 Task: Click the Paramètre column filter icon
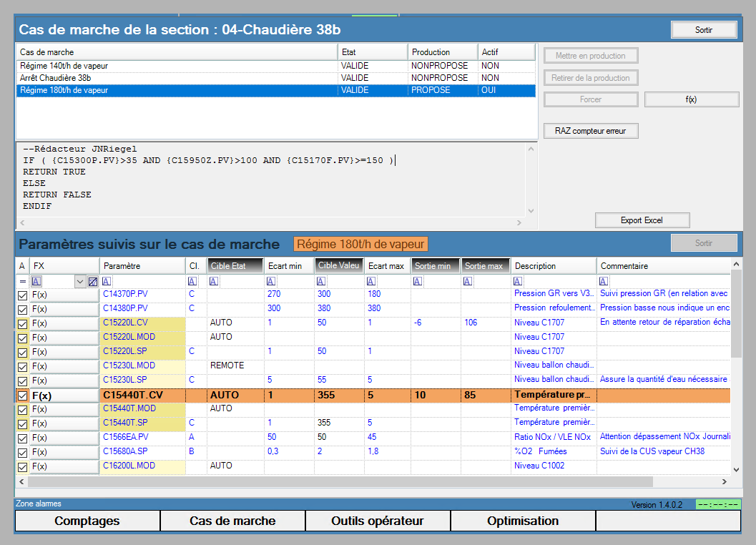(x=107, y=281)
